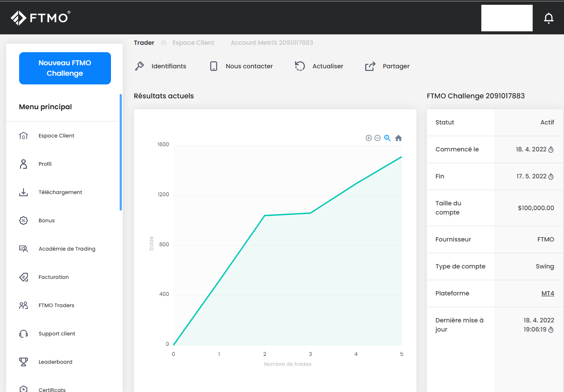564x392 pixels.
Task: Open Académie de Trading menu item
Action: 67,249
